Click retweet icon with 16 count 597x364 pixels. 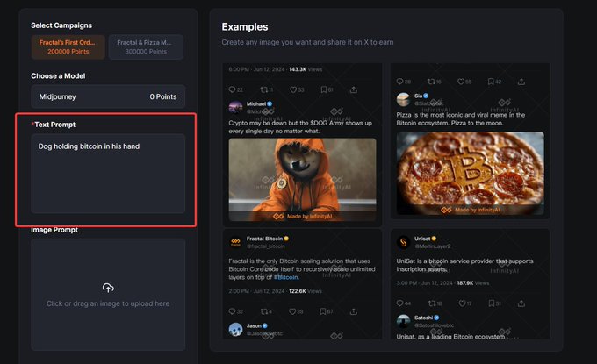point(431,82)
